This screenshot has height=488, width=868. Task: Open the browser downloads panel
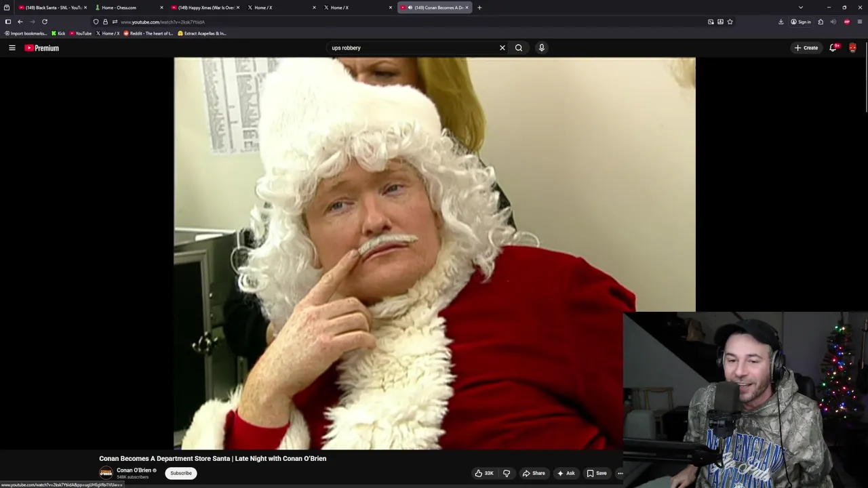pyautogui.click(x=781, y=22)
